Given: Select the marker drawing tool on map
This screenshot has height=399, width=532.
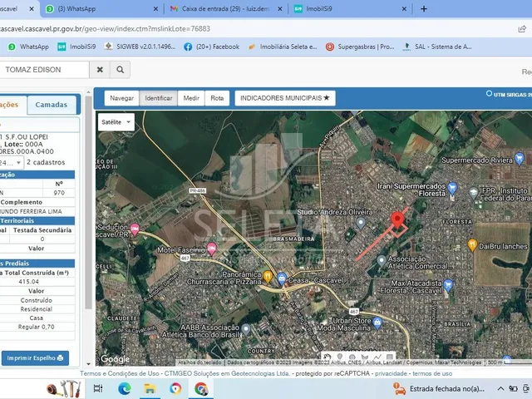Looking at the screenshot, I should [x=340, y=357].
